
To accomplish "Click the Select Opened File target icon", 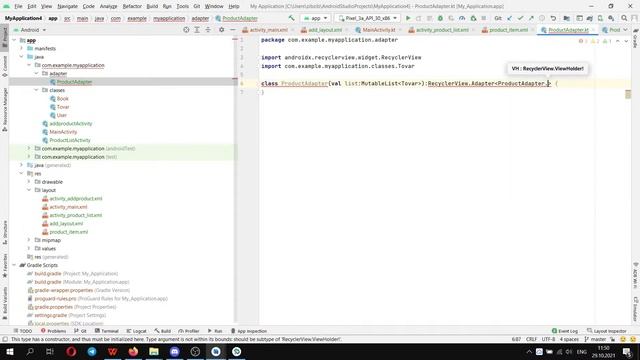I will 186,30.
